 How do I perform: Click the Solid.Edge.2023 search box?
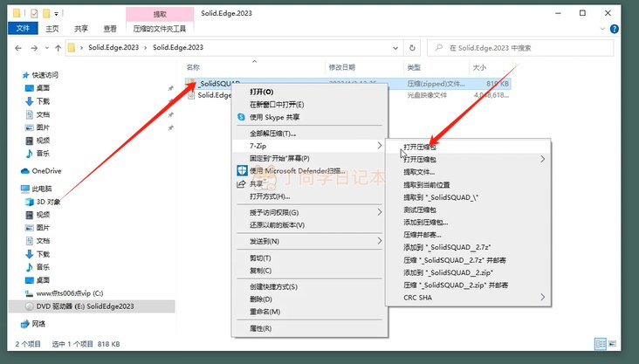(x=524, y=47)
